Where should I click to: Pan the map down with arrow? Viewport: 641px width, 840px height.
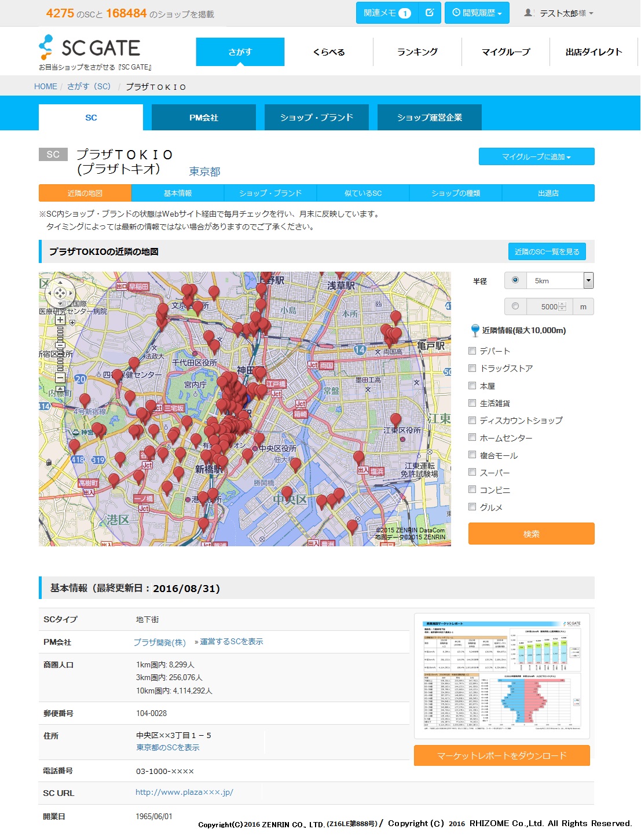(x=60, y=303)
